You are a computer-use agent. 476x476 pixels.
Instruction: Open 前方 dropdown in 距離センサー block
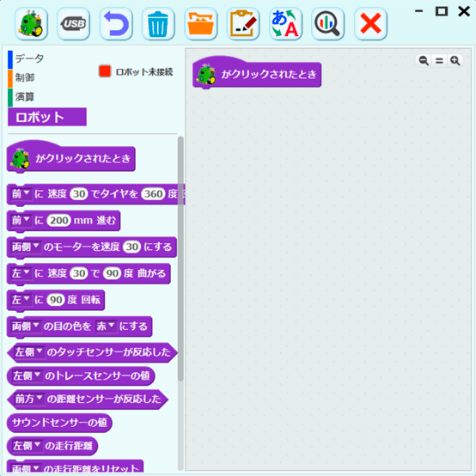[x=29, y=399]
